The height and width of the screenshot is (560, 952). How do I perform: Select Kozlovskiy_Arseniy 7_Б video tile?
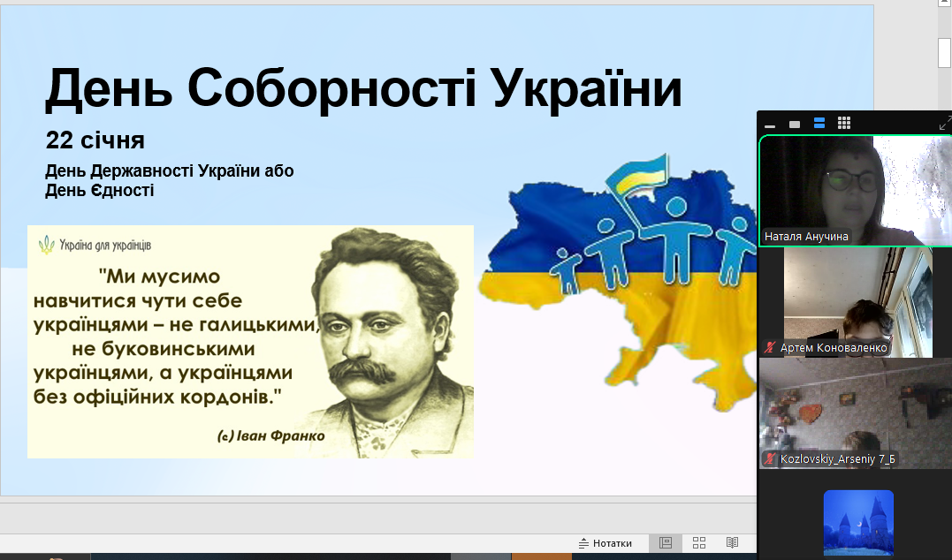pos(856,413)
